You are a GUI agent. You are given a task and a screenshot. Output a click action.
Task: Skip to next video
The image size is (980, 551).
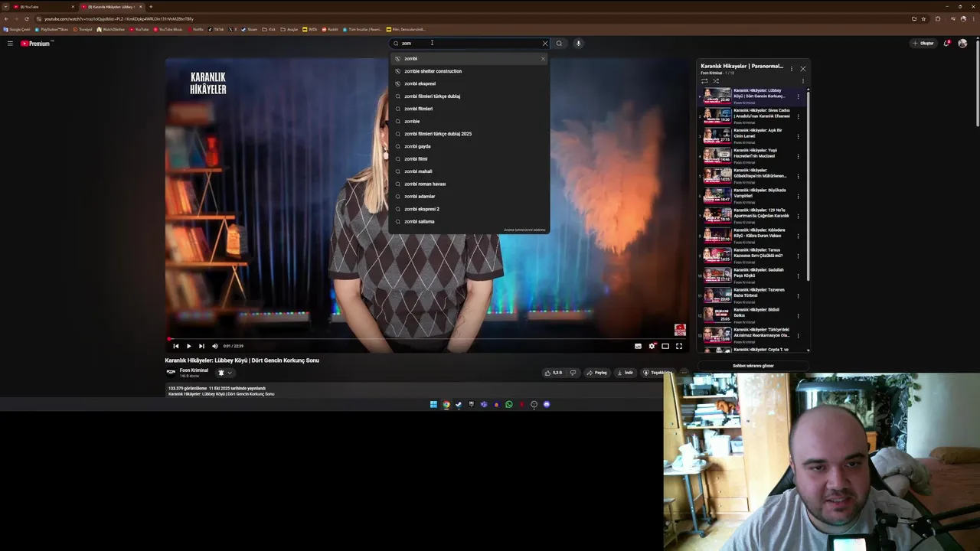pos(201,346)
